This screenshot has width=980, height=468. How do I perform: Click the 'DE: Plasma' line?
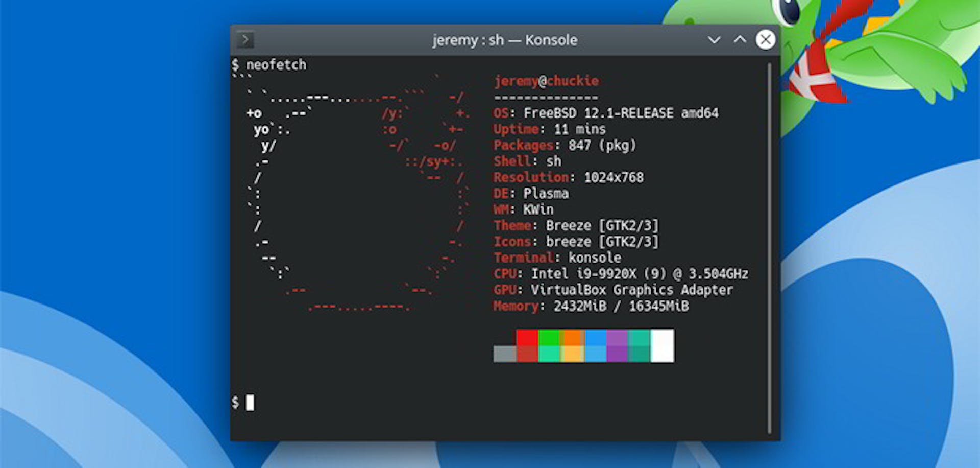(531, 193)
